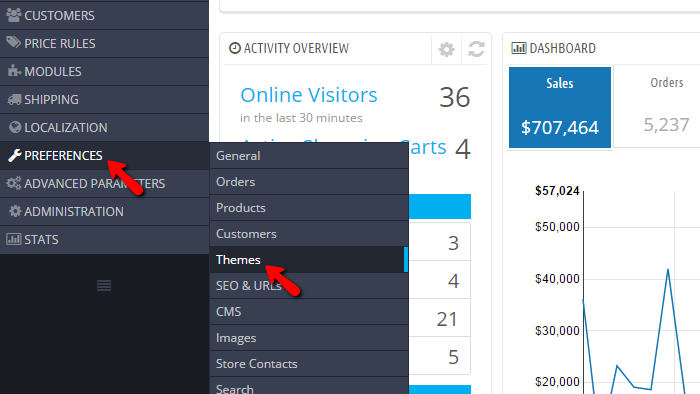Click the Online Visitors link
Viewport: 700px width, 394px height.
click(309, 95)
